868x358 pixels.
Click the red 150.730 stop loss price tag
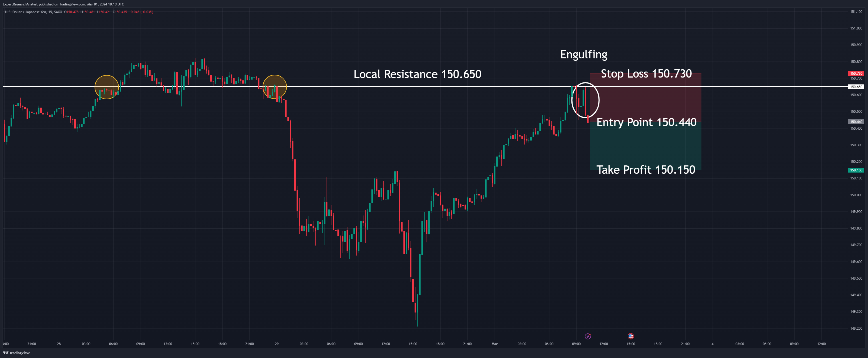point(855,73)
